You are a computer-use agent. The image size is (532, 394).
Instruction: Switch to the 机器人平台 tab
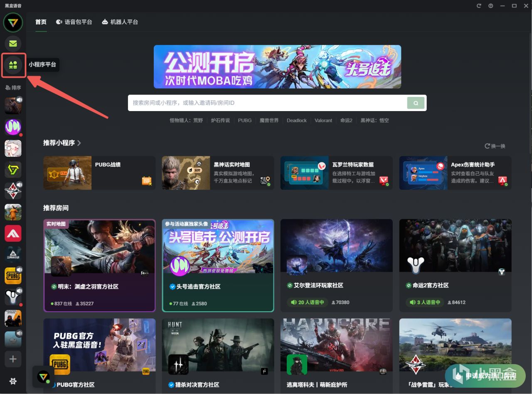[120, 22]
